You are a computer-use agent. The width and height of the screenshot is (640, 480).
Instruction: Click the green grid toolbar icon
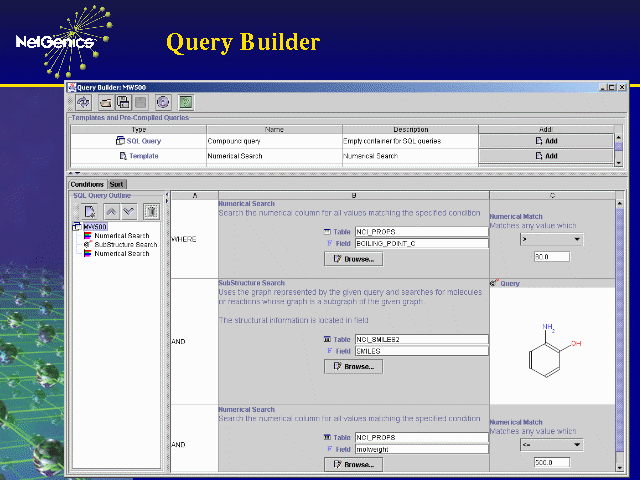point(186,102)
